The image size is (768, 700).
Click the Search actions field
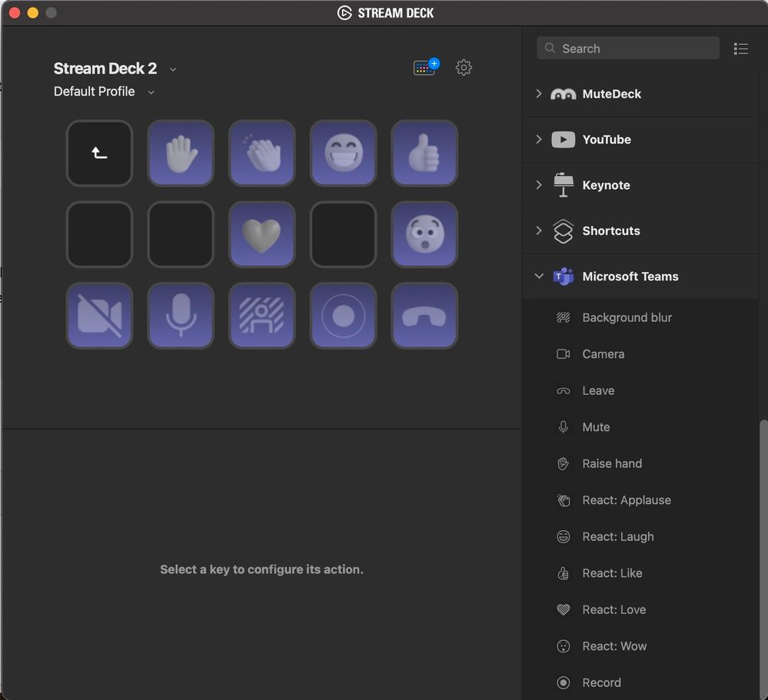point(627,48)
